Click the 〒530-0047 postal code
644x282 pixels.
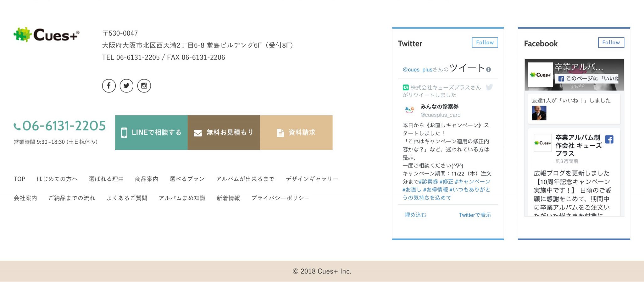pyautogui.click(x=120, y=33)
